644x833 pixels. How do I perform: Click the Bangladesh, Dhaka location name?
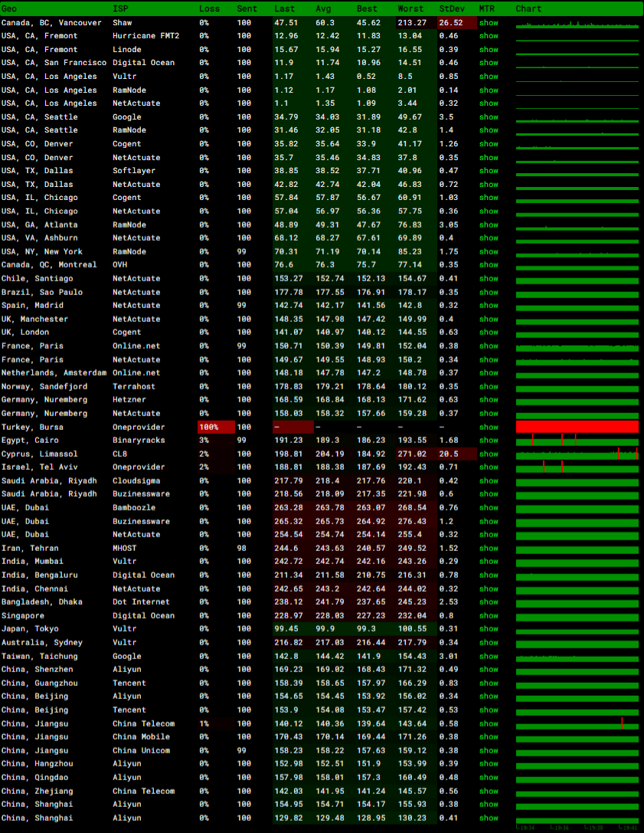42,602
